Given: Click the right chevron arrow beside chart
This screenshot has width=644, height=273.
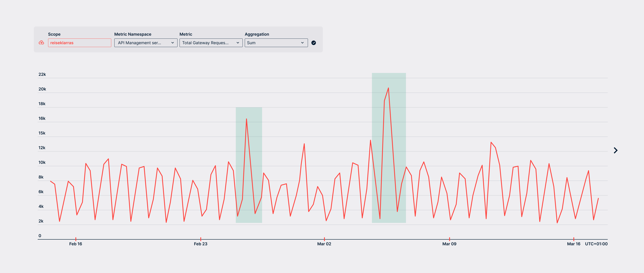Looking at the screenshot, I should [x=615, y=150].
